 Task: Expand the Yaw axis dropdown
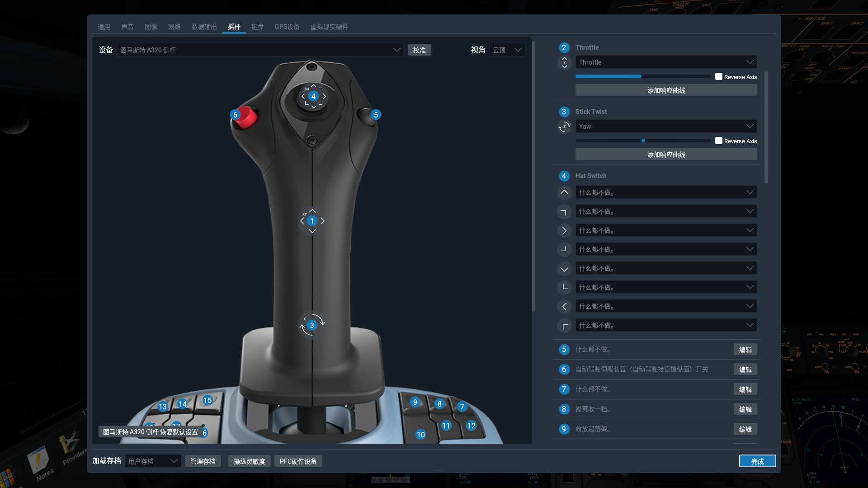[x=750, y=126]
